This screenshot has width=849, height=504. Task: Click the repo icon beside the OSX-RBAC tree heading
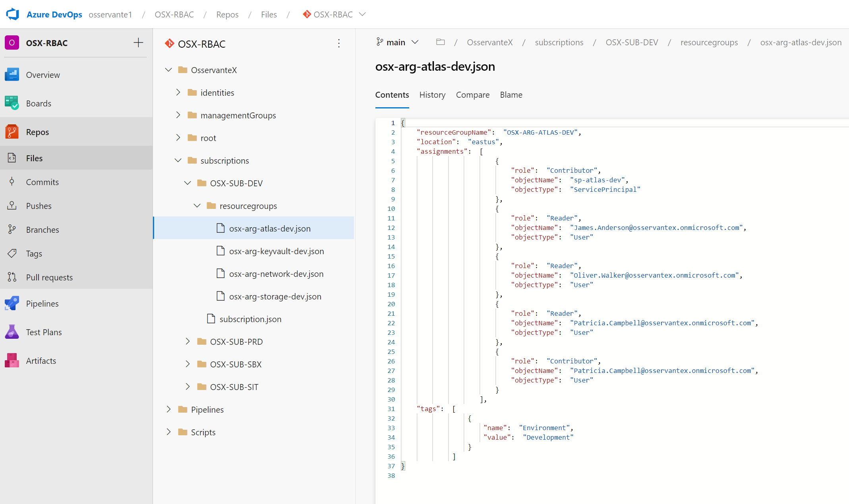(170, 44)
